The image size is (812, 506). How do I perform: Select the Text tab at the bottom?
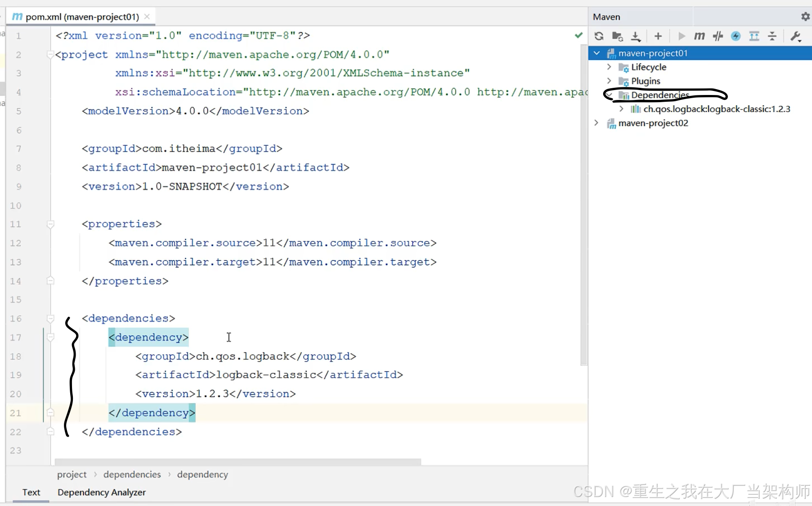31,492
